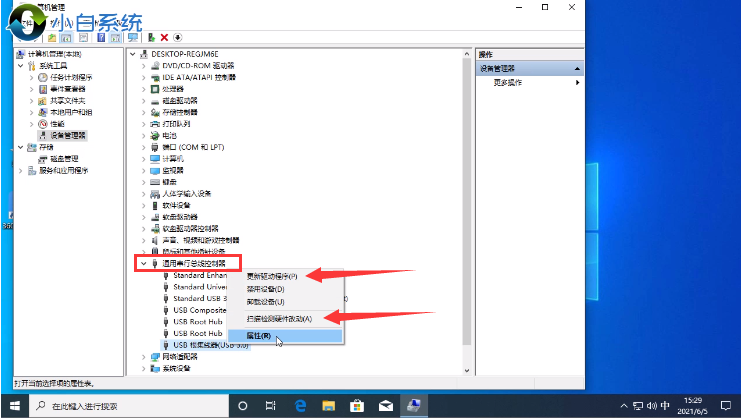Open File Explorer from the taskbar
The height and width of the screenshot is (418, 741).
(x=327, y=405)
